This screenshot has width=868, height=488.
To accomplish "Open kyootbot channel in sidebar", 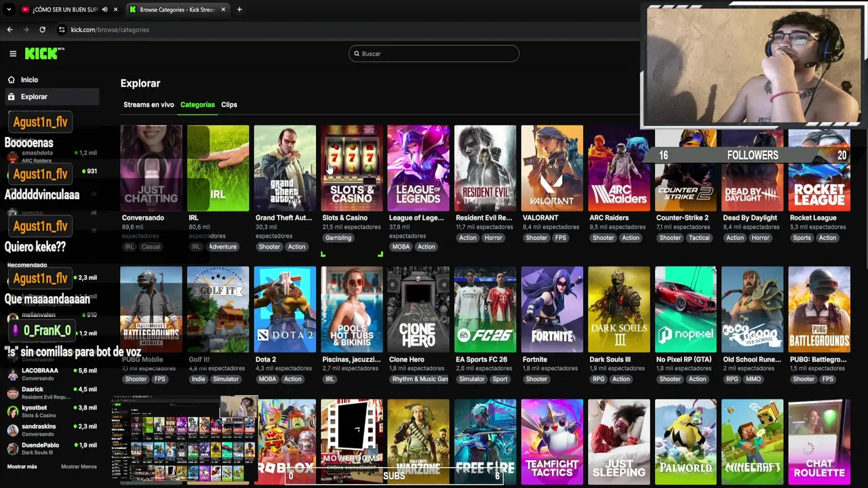I will click(53, 411).
